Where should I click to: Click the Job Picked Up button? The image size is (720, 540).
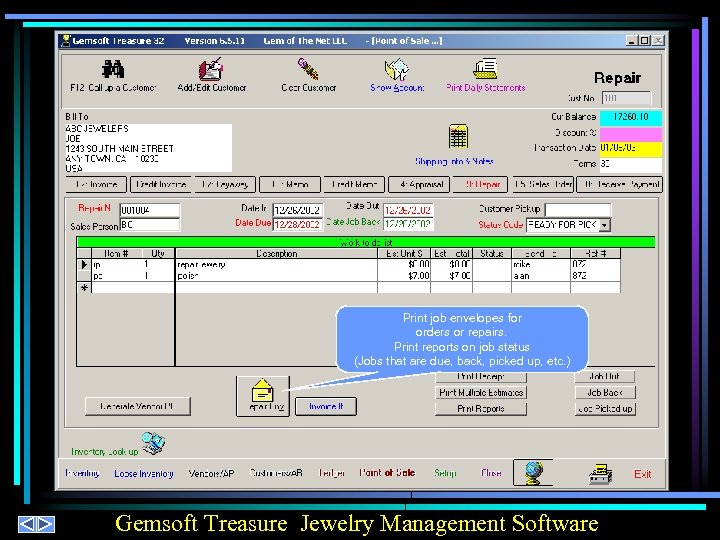pyautogui.click(x=605, y=409)
